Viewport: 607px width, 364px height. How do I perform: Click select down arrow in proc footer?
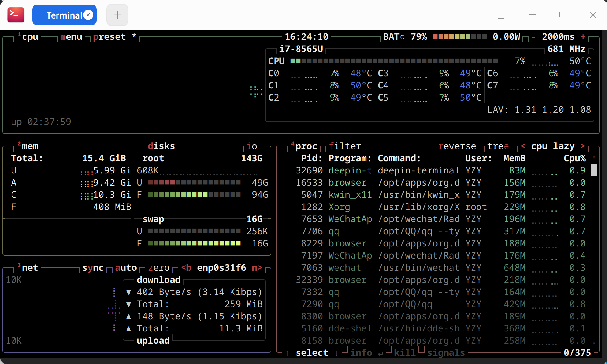point(337,353)
